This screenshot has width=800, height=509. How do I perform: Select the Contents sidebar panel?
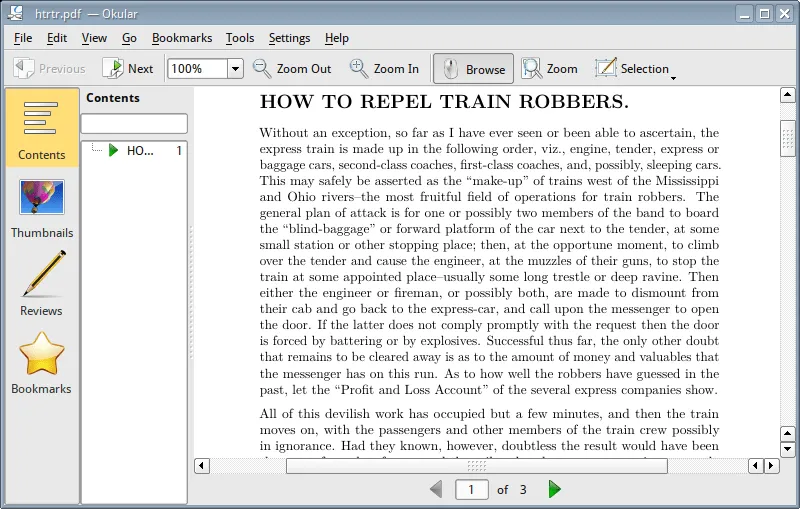tap(42, 127)
